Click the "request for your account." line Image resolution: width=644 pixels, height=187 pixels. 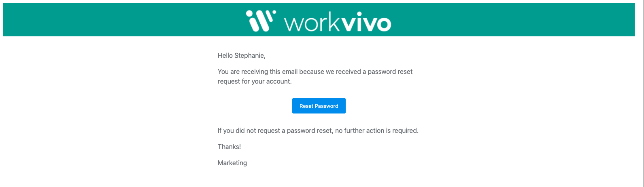coord(254,82)
